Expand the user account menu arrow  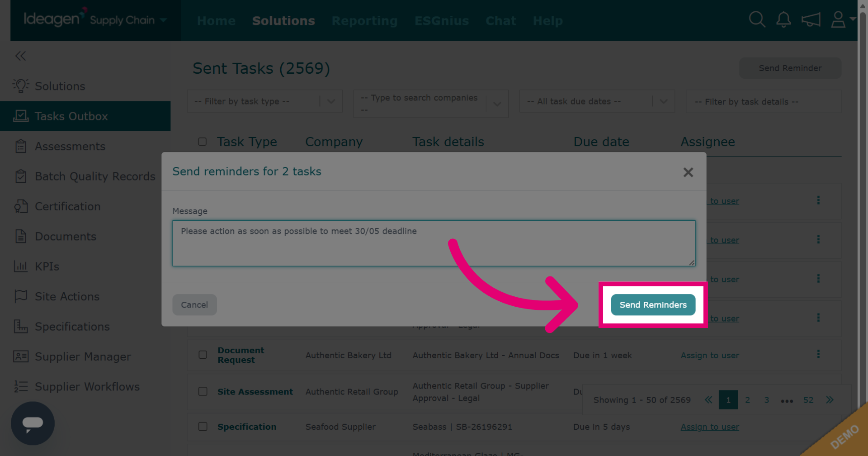tap(853, 19)
